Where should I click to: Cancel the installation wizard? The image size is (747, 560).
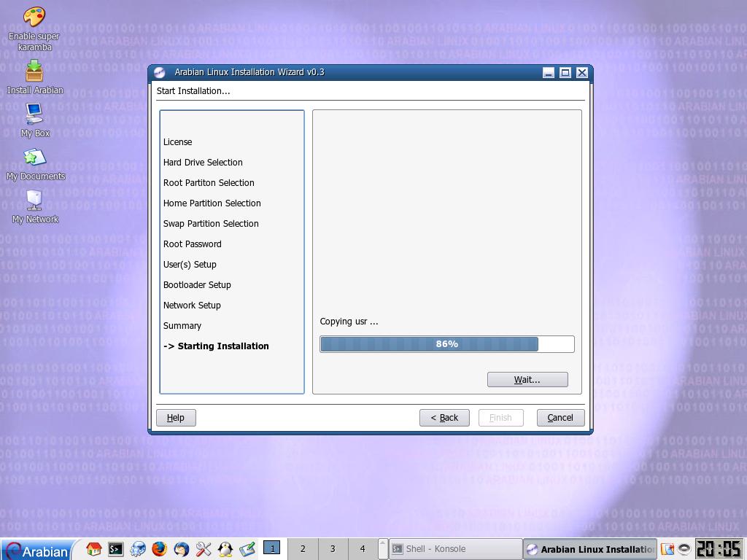tap(560, 418)
